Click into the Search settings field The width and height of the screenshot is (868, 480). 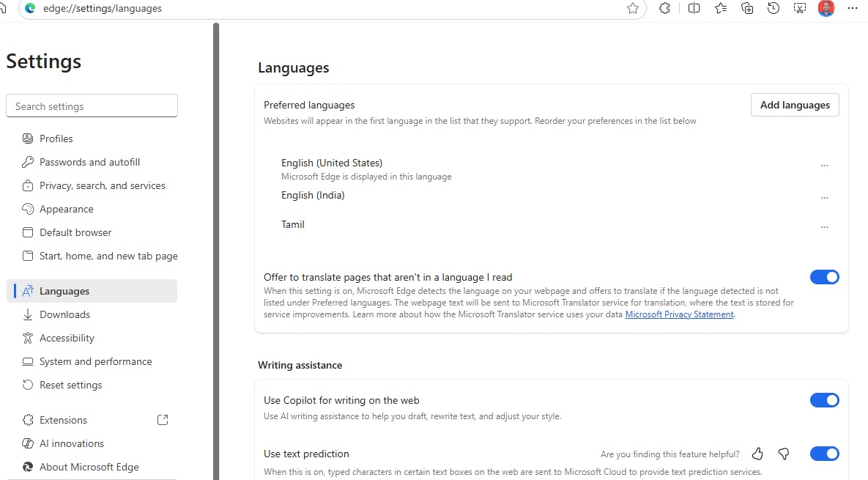pyautogui.click(x=92, y=106)
